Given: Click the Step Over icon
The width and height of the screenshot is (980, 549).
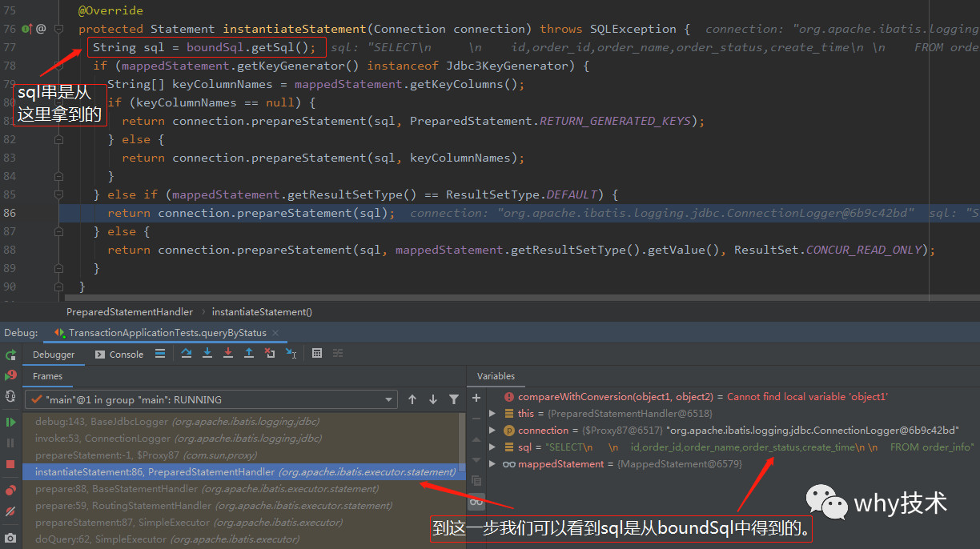Looking at the screenshot, I should coord(187,353).
